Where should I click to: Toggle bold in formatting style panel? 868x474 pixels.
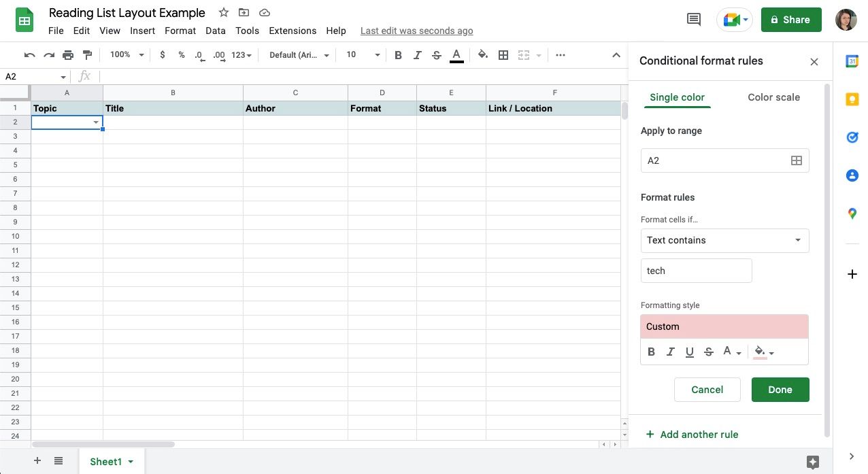[x=652, y=352]
